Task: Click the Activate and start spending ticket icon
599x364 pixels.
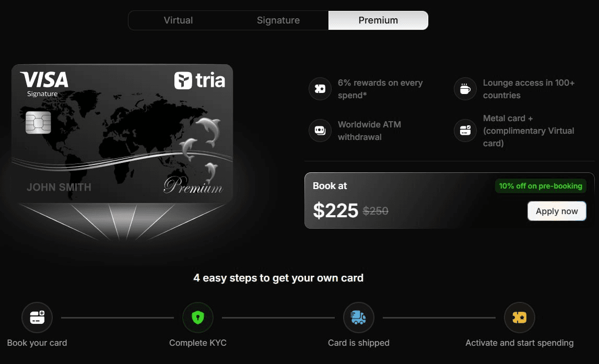Action: pyautogui.click(x=519, y=318)
